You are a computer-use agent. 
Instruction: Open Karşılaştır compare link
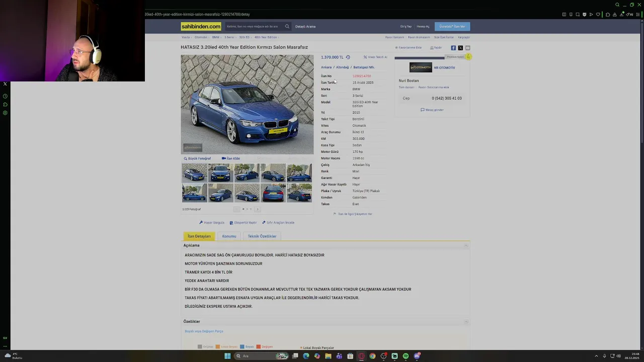[464, 37]
